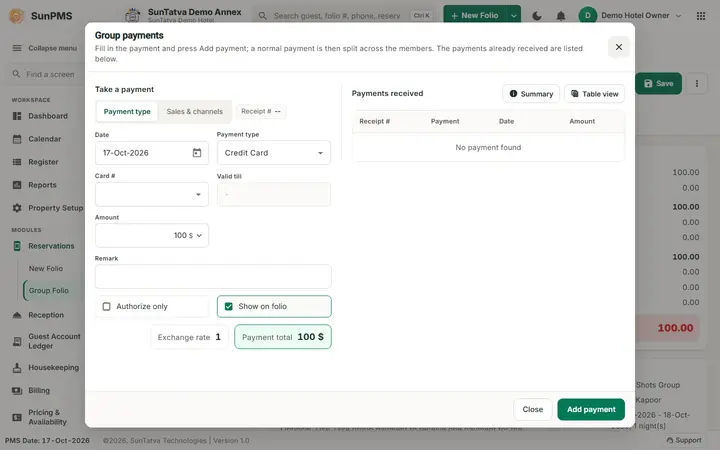The width and height of the screenshot is (720, 450).
Task: Click the Support link in footer
Action: tap(684, 440)
